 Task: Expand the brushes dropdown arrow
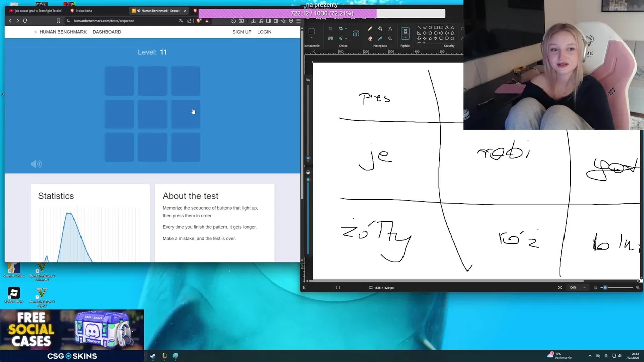point(405,37)
